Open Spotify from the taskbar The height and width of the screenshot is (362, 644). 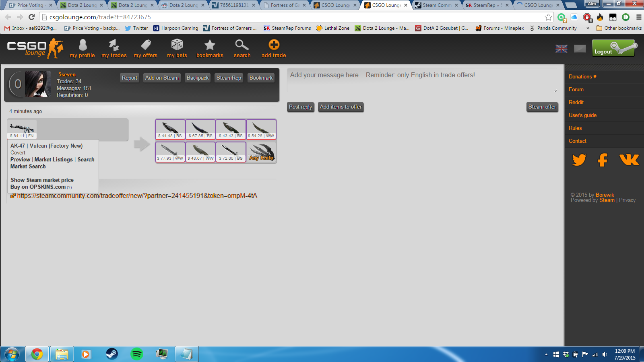(137, 354)
